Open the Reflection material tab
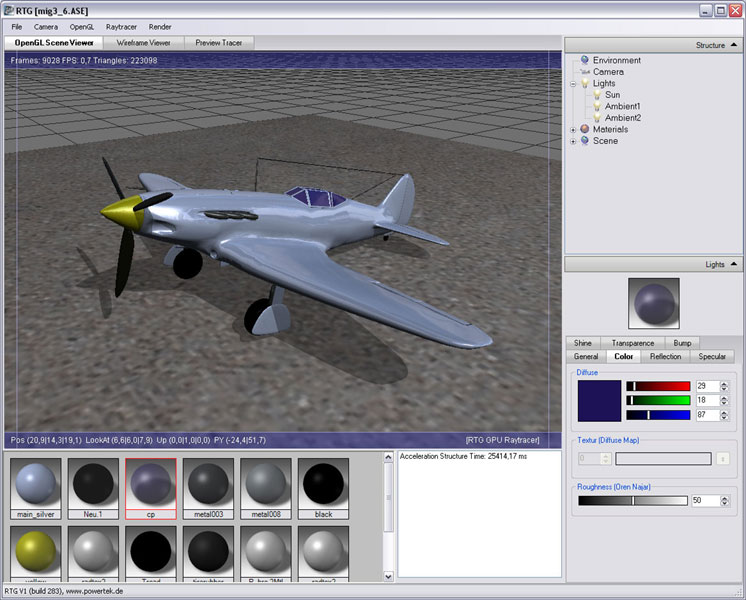Viewport: 746px width, 600px height. 665,356
